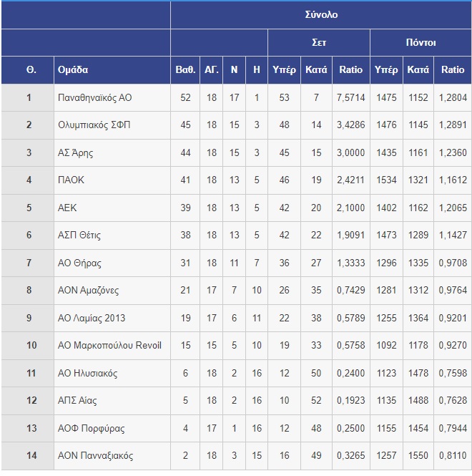Image resolution: width=472 pixels, height=476 pixels.
Task: Select team ΑΕΚ
Action: (x=67, y=208)
